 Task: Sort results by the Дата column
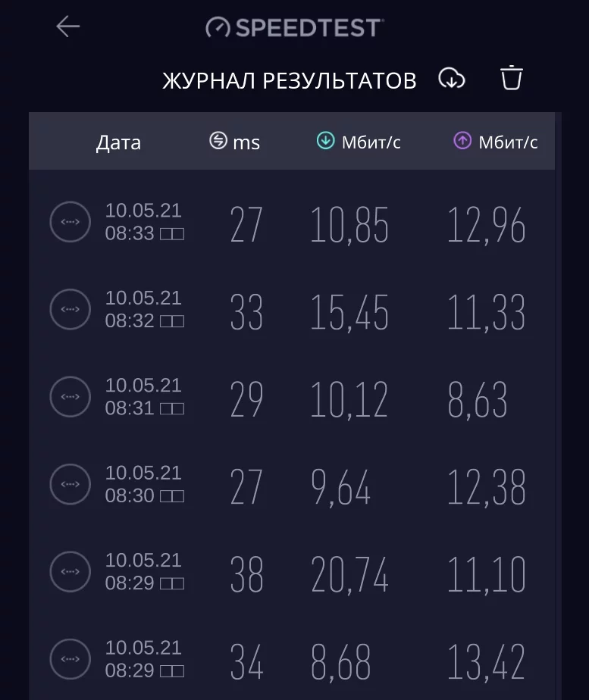118,142
